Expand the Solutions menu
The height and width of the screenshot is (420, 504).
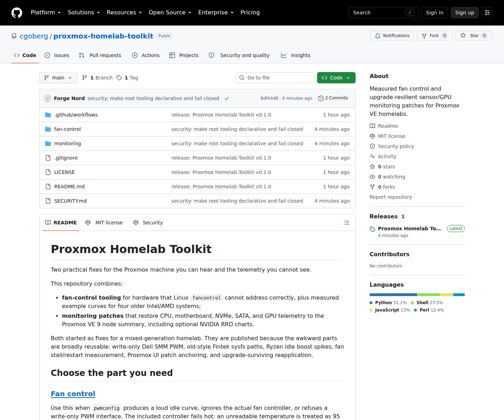click(84, 13)
